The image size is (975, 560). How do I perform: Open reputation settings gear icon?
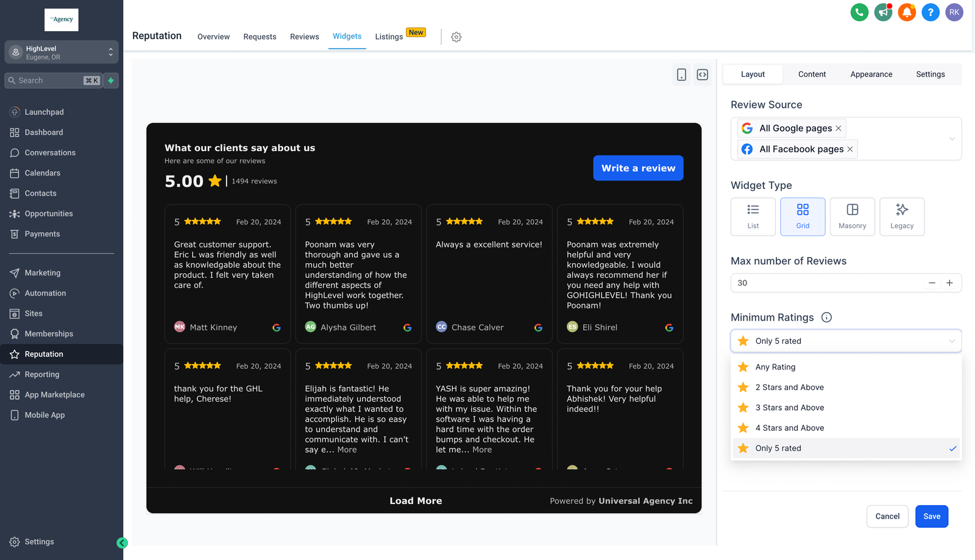456,37
